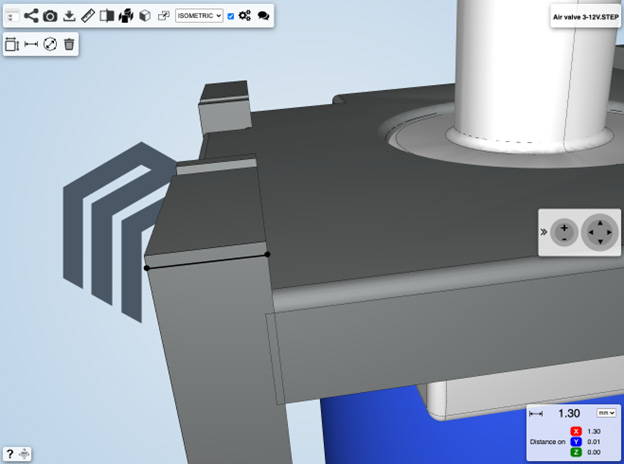Click the circle diameter measure tool
Screen dimensions: 624x464
pos(50,44)
